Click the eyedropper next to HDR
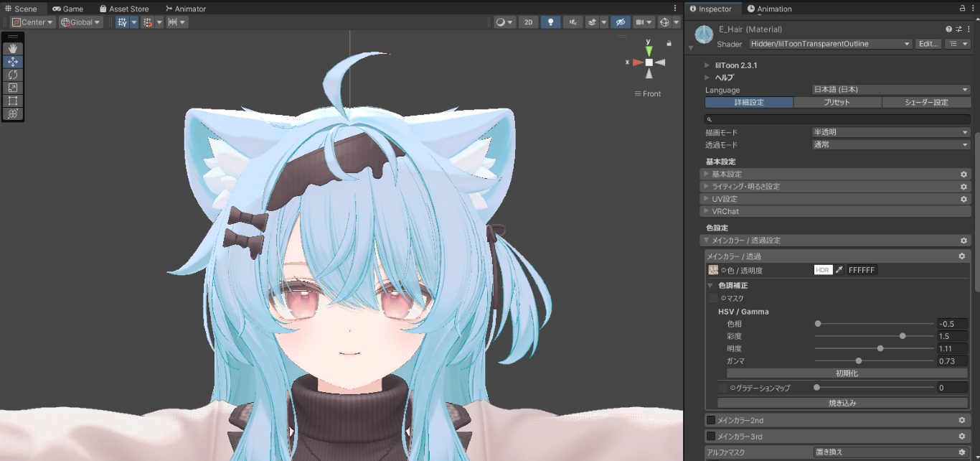 839,270
